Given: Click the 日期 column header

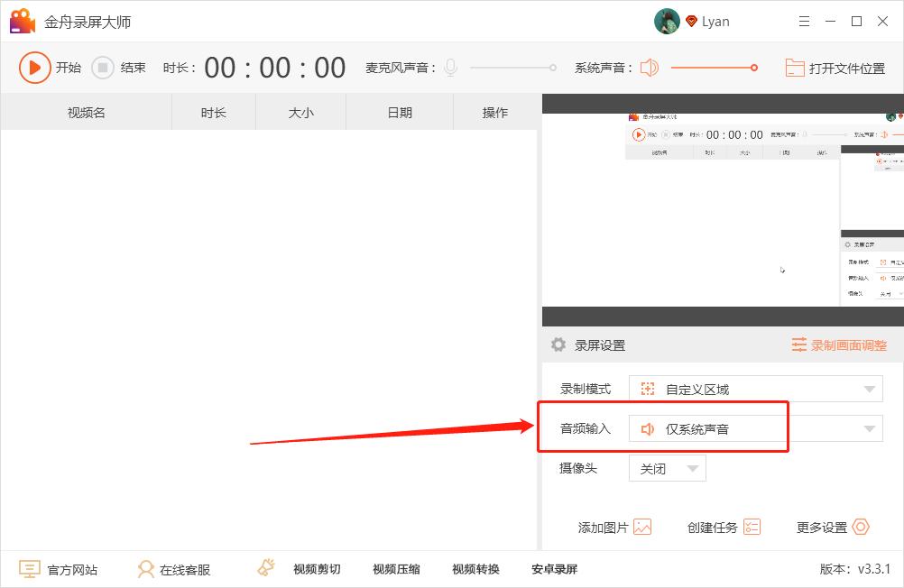Looking at the screenshot, I should pos(398,112).
